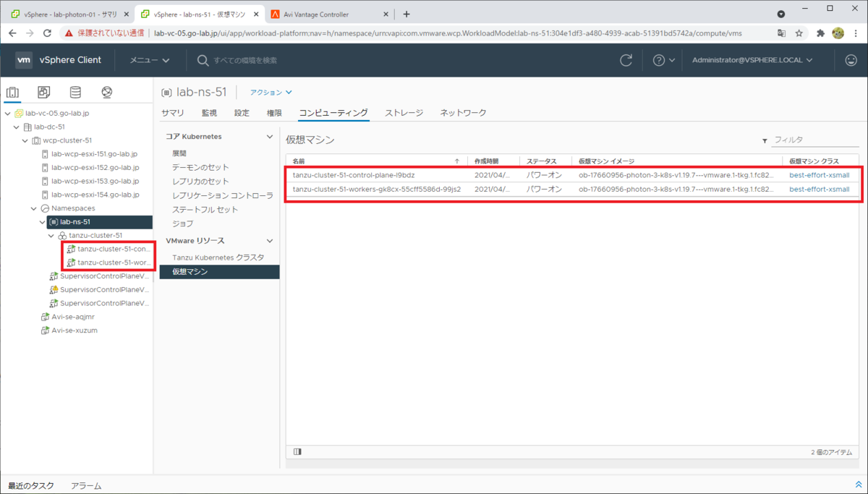Open the メニュー dropdown
868x494 pixels.
click(x=150, y=60)
